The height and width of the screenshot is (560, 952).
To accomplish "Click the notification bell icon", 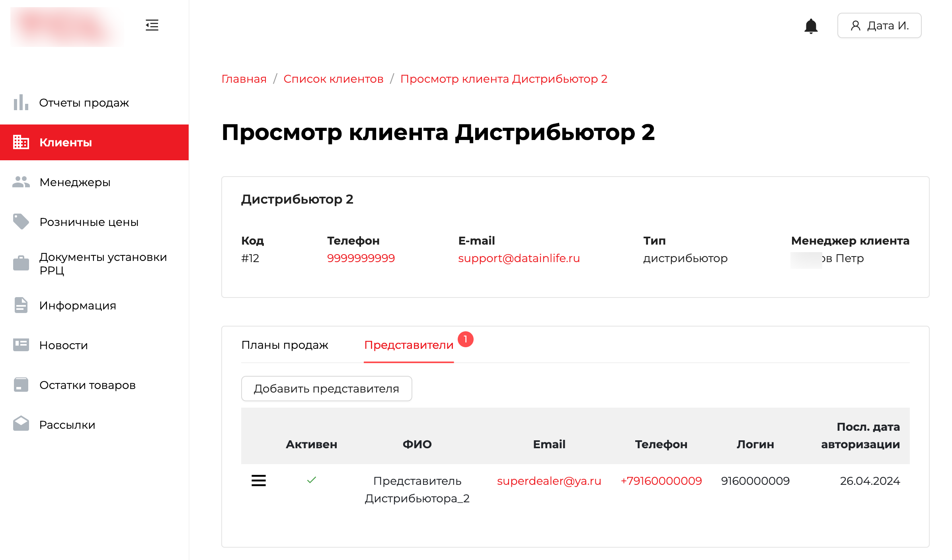I will (811, 26).
